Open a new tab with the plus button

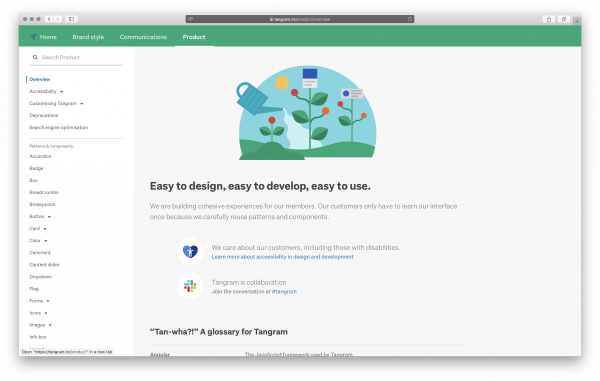click(x=577, y=21)
